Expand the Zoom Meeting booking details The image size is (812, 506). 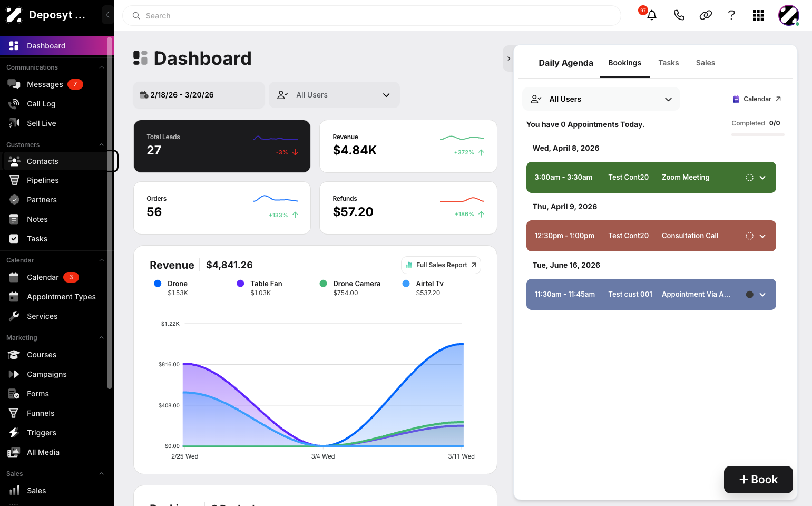tap(762, 178)
